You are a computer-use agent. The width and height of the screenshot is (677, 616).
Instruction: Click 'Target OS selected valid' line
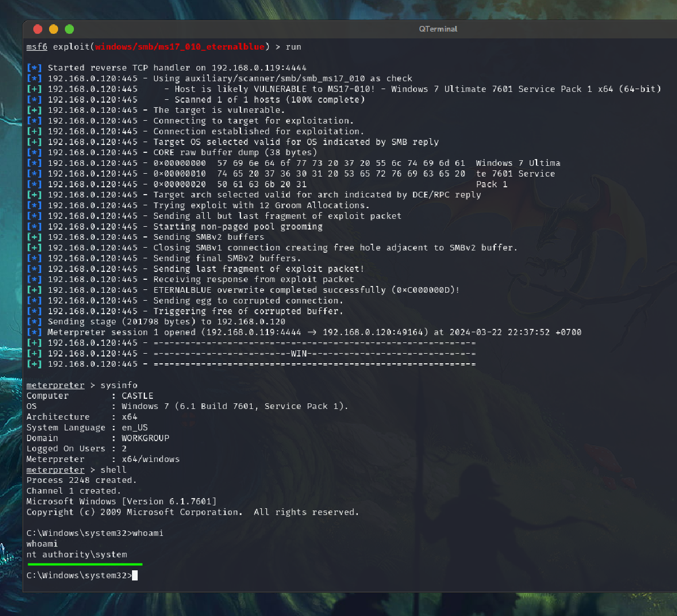coord(232,142)
